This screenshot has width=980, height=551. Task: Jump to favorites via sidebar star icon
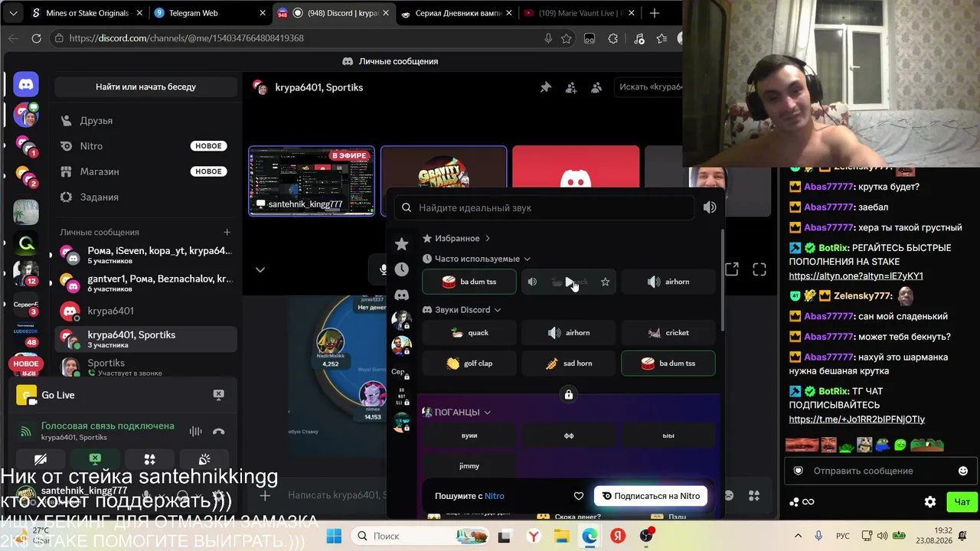[401, 244]
